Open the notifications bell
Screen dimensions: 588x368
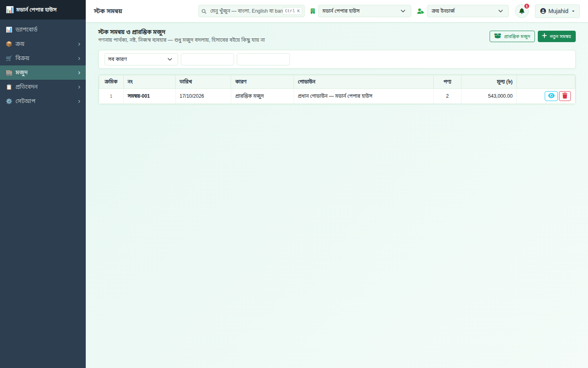(522, 11)
